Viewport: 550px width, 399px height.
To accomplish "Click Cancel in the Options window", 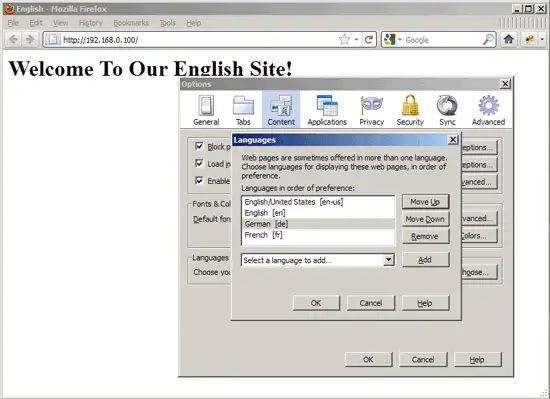I will pos(423,359).
